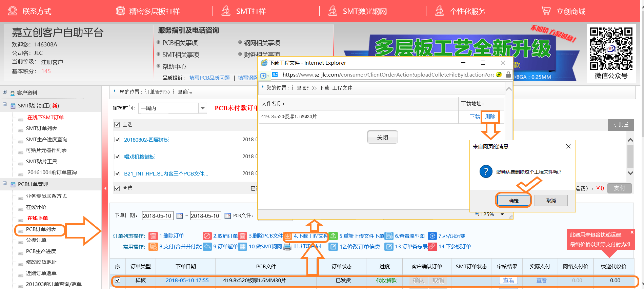
Task: Click the download icon for 4.下载工程文件
Action: pyautogui.click(x=288, y=236)
